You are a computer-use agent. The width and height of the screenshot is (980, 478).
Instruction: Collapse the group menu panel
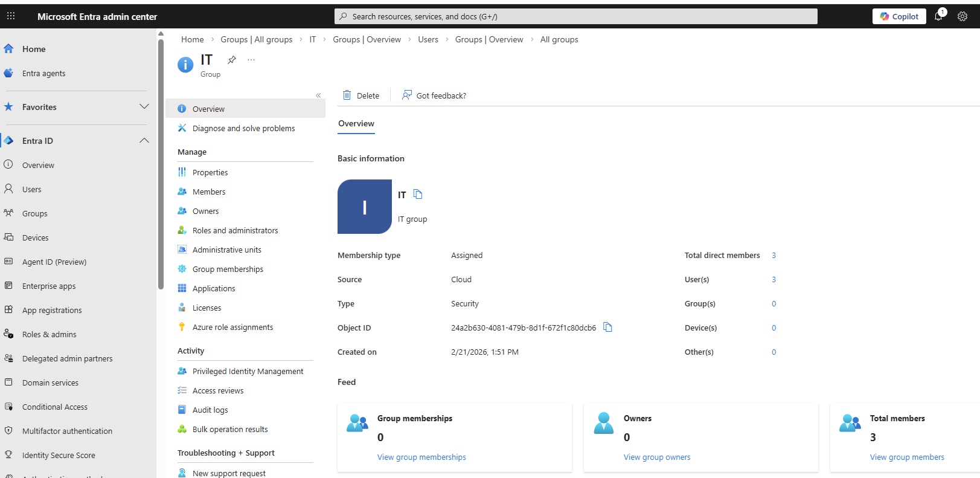click(318, 95)
